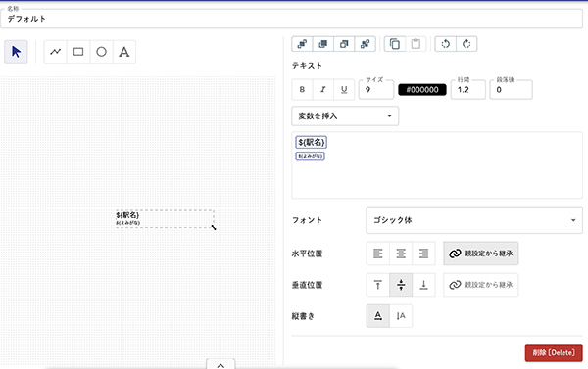Open the ゴシック体 font dropdown
This screenshot has width=588, height=369.
pyautogui.click(x=474, y=220)
